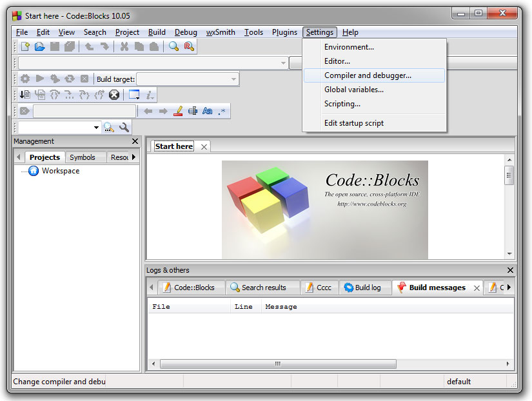Click the Build and run icon
Viewport: 532px width, 401px height.
55,79
